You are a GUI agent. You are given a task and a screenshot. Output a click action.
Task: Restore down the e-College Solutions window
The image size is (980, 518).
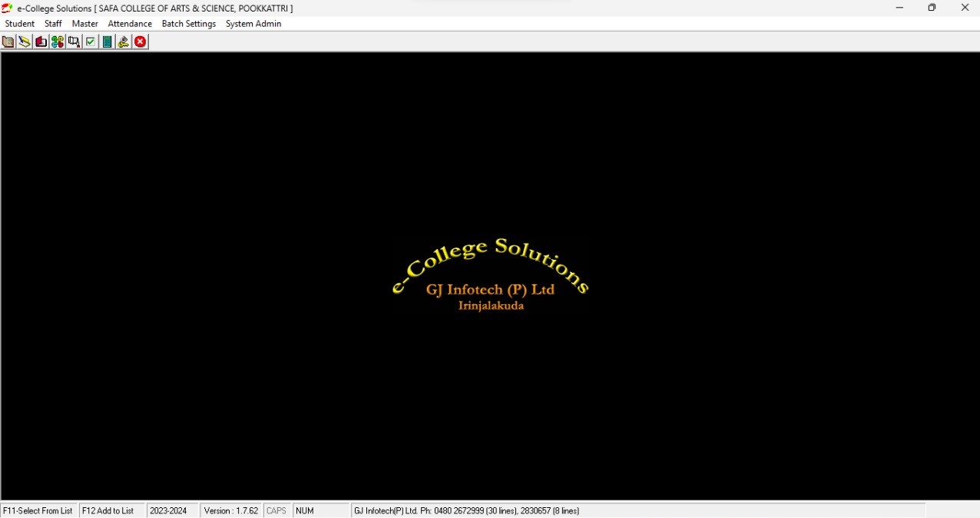[x=932, y=8]
